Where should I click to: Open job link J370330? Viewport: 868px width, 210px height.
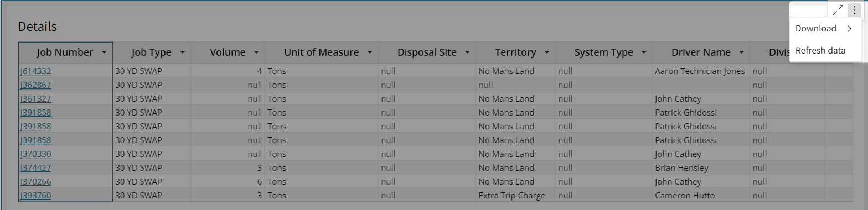pyautogui.click(x=35, y=154)
